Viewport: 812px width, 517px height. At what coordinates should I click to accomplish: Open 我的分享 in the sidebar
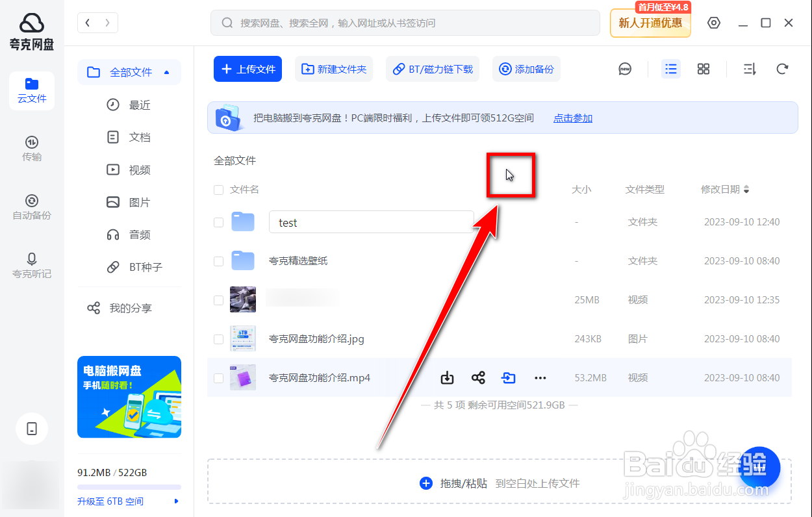129,308
